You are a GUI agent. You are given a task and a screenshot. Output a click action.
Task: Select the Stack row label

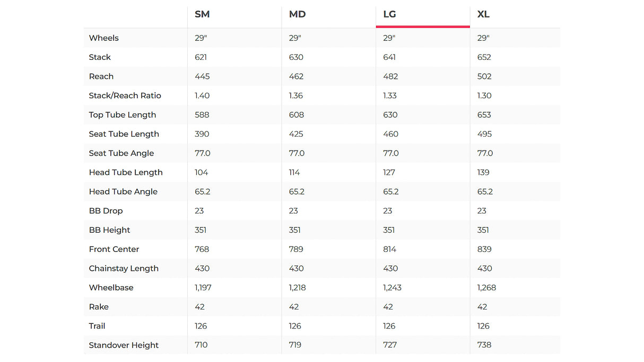tap(100, 57)
